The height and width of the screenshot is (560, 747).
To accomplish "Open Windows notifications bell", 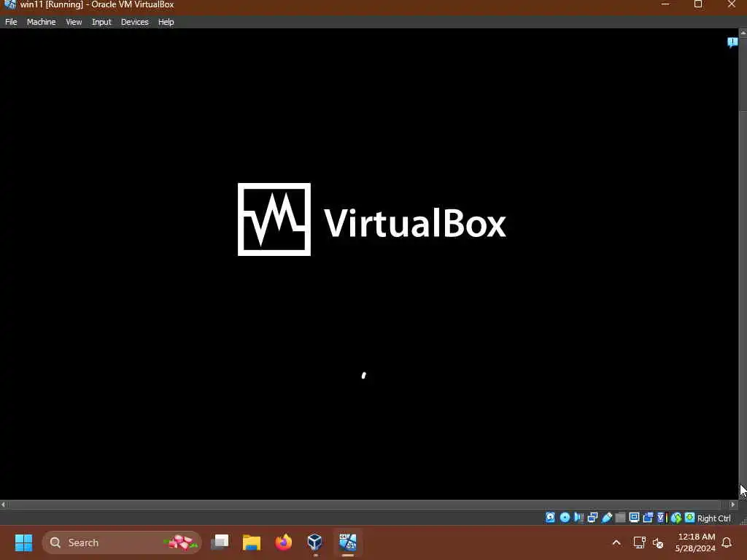I will (x=727, y=542).
